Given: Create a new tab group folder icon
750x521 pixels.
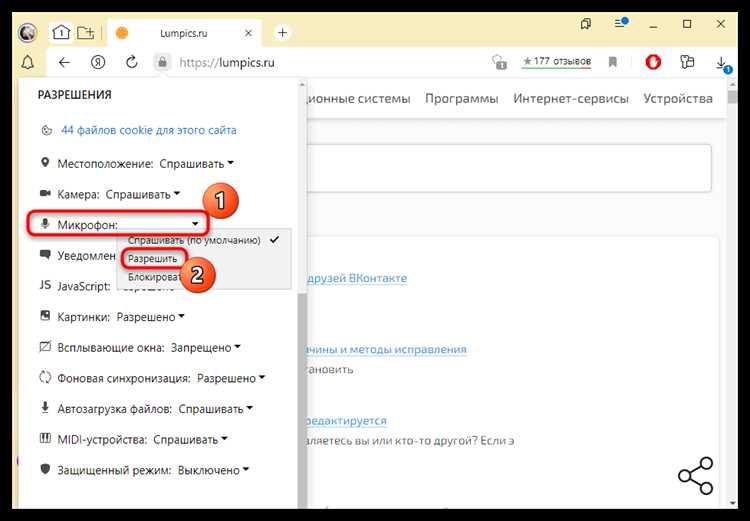Looking at the screenshot, I should coord(86,33).
